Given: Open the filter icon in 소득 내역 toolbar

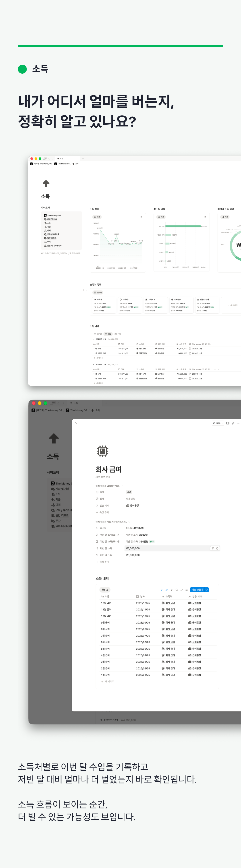Looking at the screenshot, I should [x=162, y=590].
